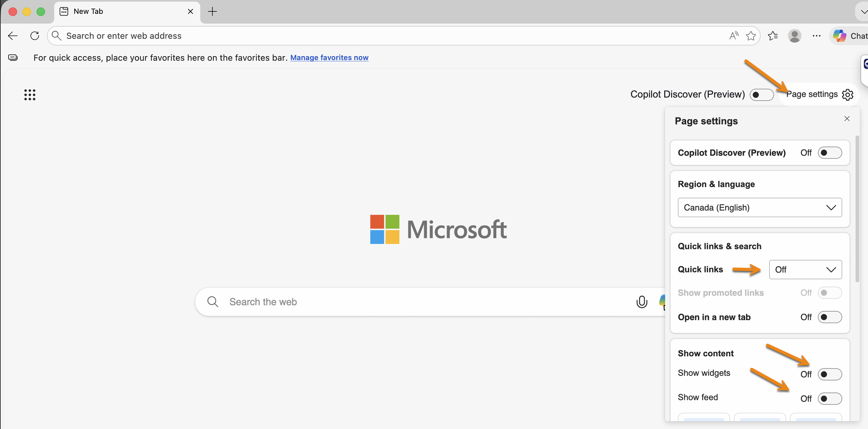Toggle Open in a new tab
This screenshot has height=429, width=868.
(830, 317)
